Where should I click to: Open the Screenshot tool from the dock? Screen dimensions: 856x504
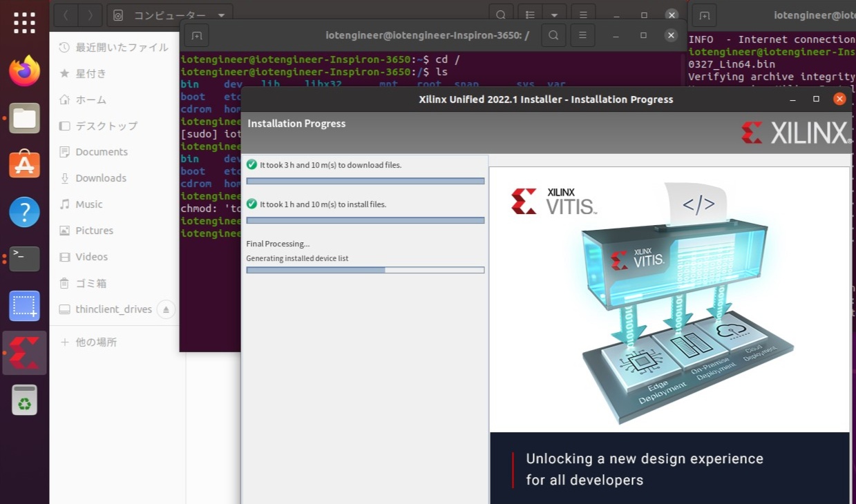[25, 306]
